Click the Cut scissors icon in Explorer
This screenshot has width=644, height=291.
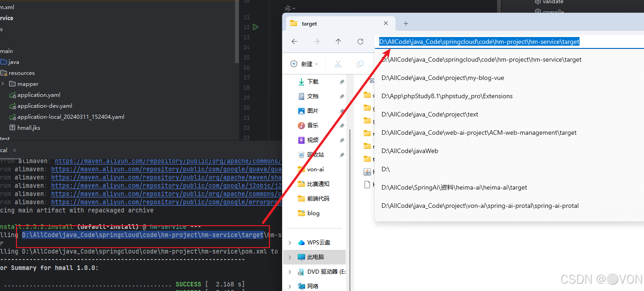coord(338,64)
